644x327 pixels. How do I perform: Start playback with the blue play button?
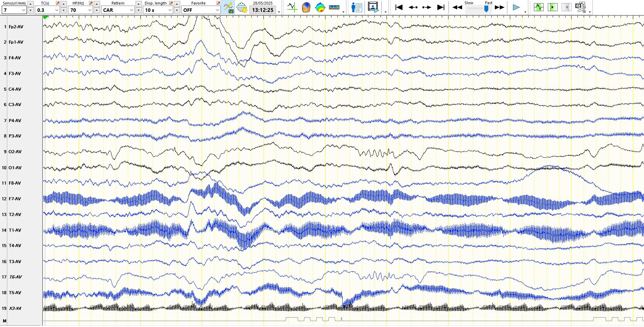(516, 7)
